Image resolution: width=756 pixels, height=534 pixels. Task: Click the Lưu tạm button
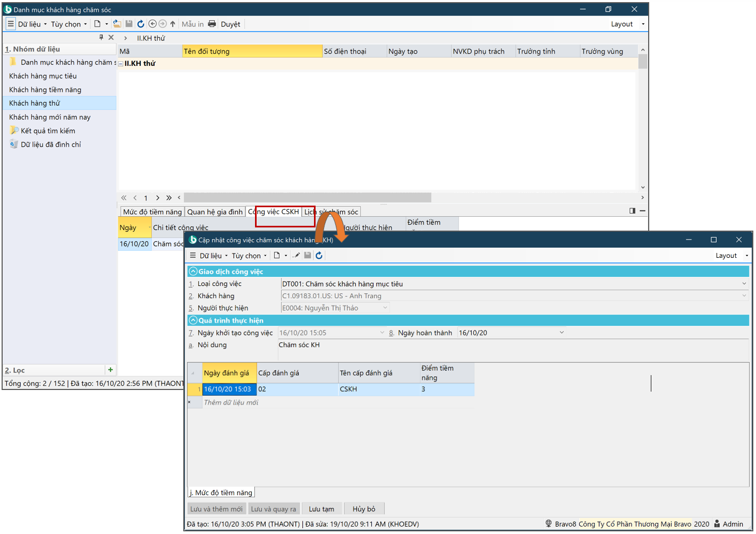[321, 509]
